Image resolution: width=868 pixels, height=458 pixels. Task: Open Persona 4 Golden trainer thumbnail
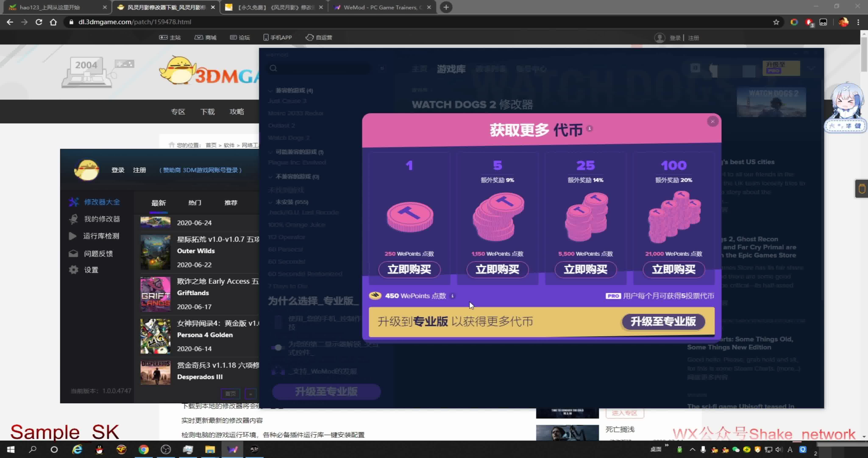coord(155,336)
